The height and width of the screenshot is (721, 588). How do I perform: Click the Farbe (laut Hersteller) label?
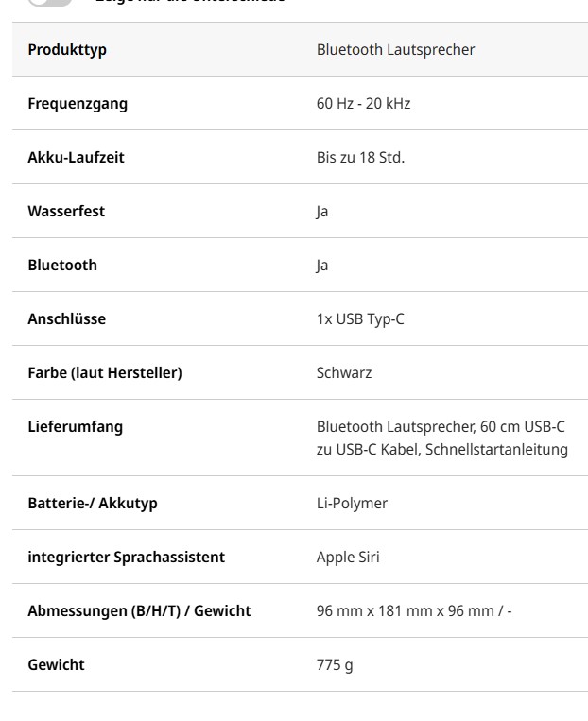(105, 373)
